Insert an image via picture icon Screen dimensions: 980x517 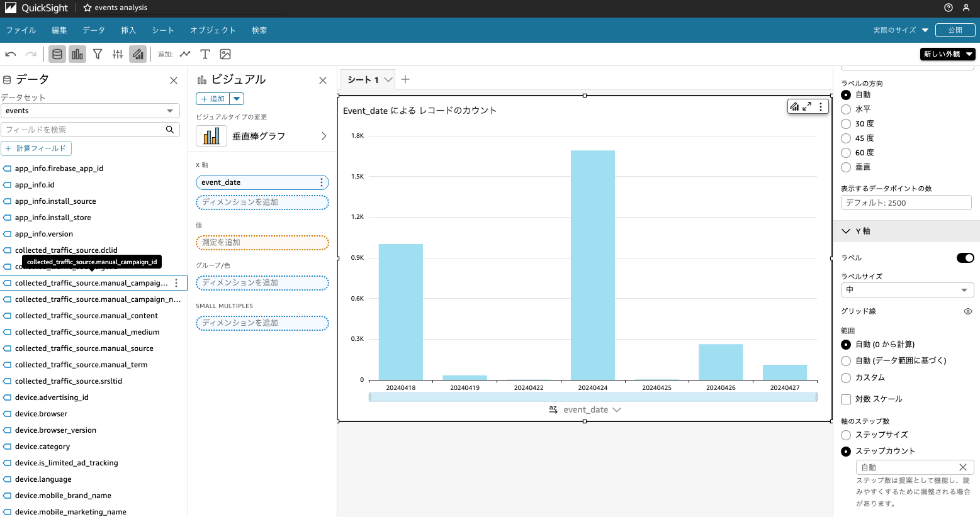(225, 54)
